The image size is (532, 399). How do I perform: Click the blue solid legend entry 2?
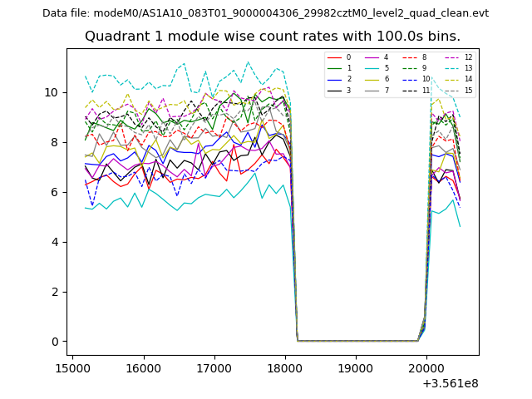[x=338, y=79]
